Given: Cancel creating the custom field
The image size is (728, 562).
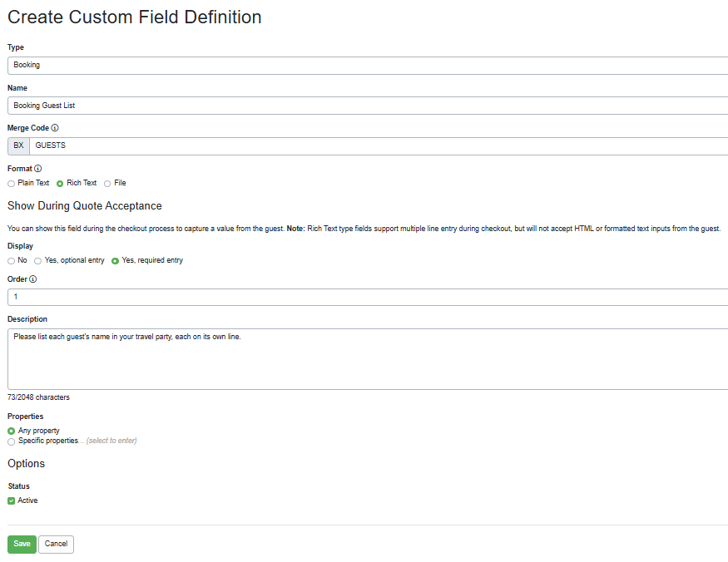Looking at the screenshot, I should [x=56, y=544].
